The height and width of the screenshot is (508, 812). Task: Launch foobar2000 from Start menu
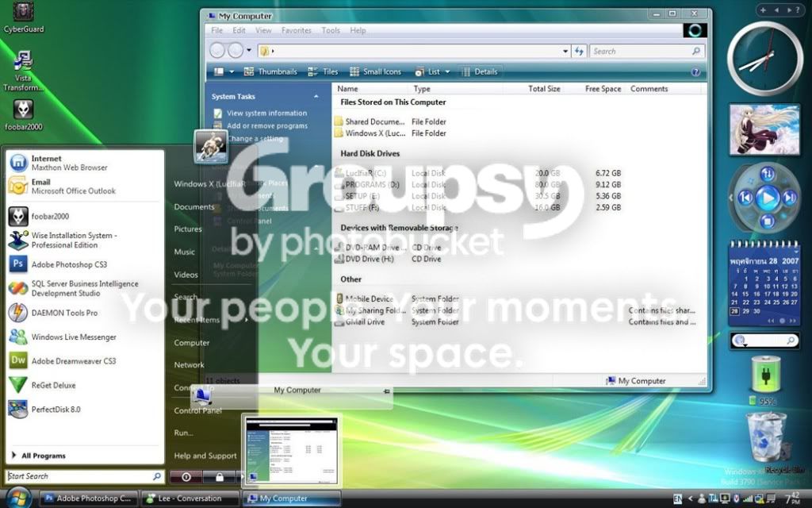(x=84, y=216)
